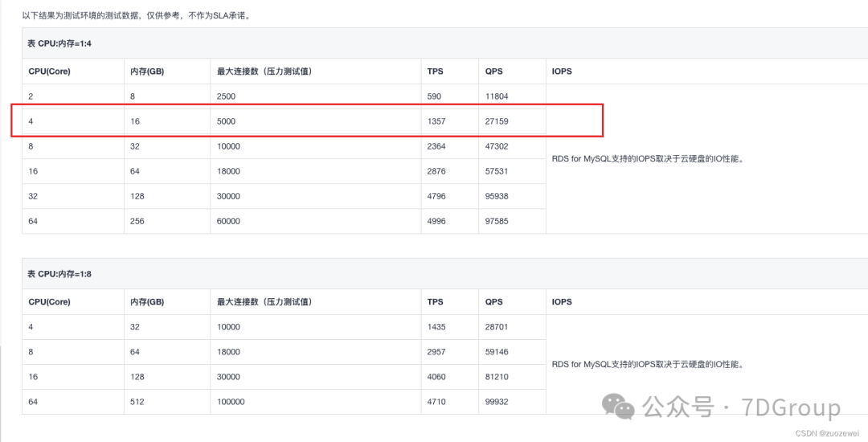
Task: Select the QPS value 27159
Action: point(497,121)
